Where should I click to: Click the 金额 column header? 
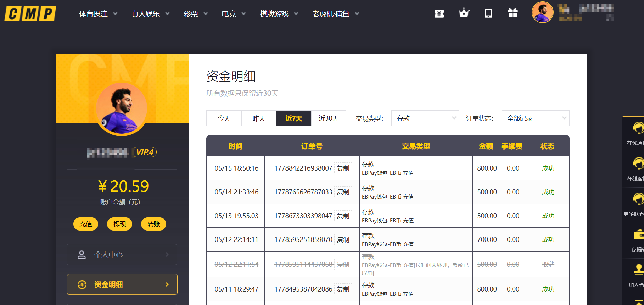(486, 146)
